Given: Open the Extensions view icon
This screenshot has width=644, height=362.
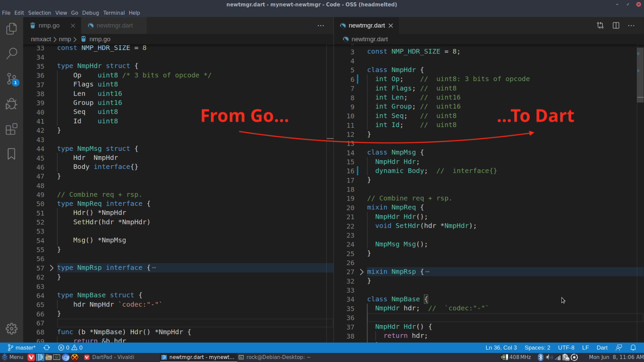Looking at the screenshot, I should (x=11, y=129).
